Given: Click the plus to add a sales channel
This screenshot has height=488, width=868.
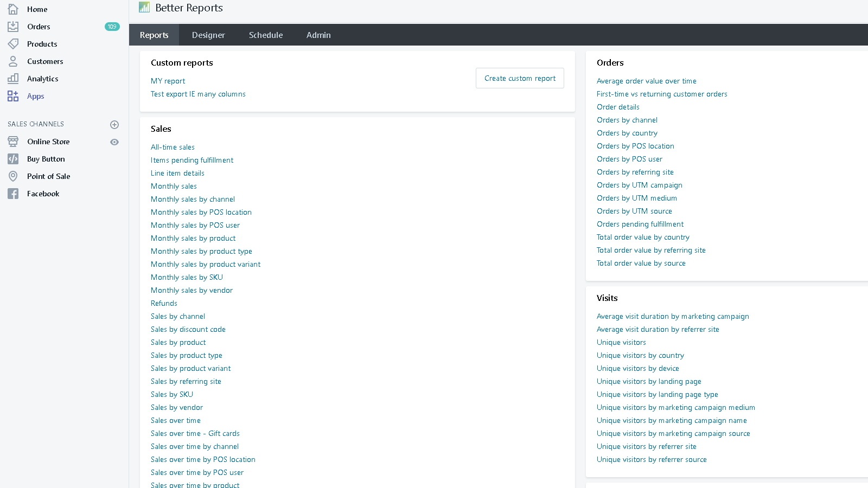Looking at the screenshot, I should click(x=114, y=124).
